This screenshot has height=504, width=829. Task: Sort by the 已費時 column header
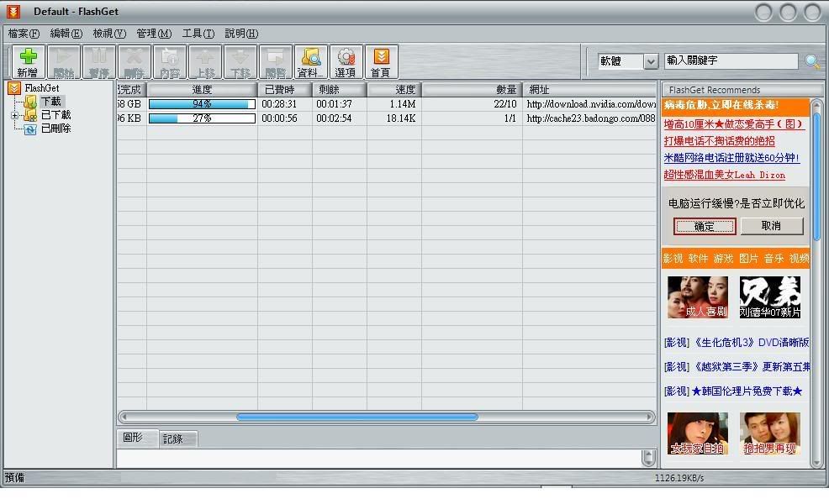[285, 90]
